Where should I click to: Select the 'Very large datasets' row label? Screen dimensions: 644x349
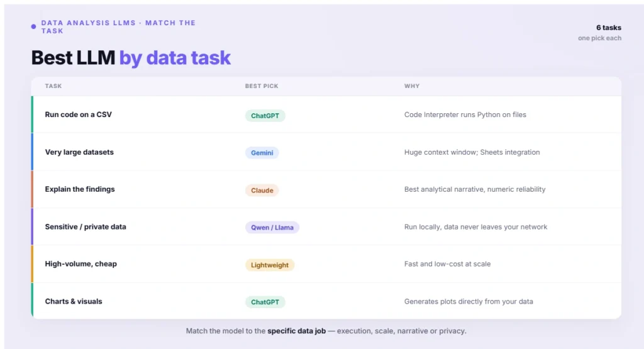(79, 152)
